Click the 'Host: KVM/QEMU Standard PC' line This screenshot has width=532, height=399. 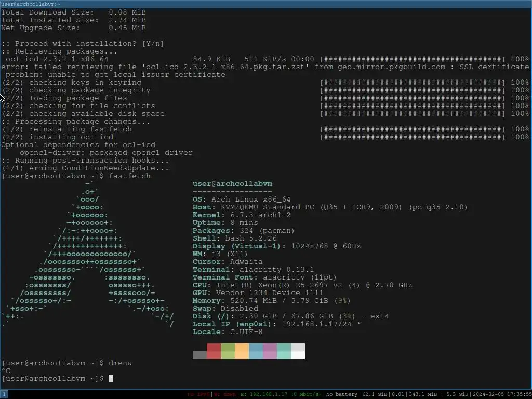(330, 207)
